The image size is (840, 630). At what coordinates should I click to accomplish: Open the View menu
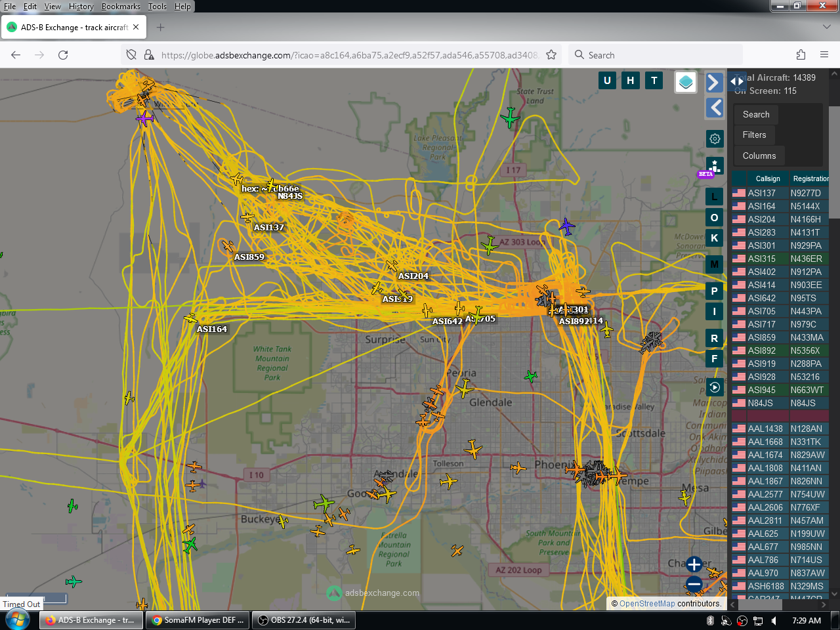point(52,7)
